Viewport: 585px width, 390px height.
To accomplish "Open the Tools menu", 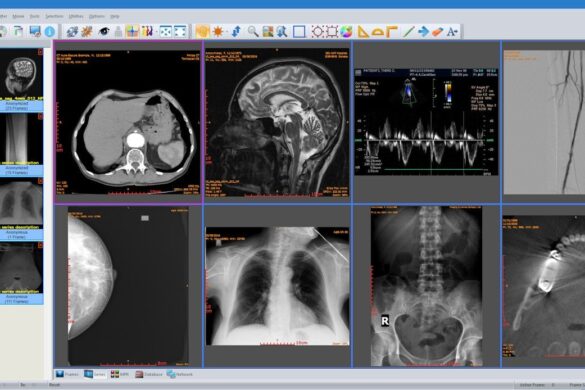I will [35, 16].
